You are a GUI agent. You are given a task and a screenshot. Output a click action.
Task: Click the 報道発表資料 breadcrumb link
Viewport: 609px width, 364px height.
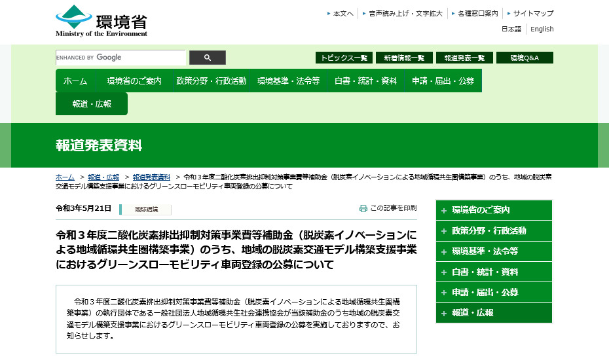tap(151, 177)
